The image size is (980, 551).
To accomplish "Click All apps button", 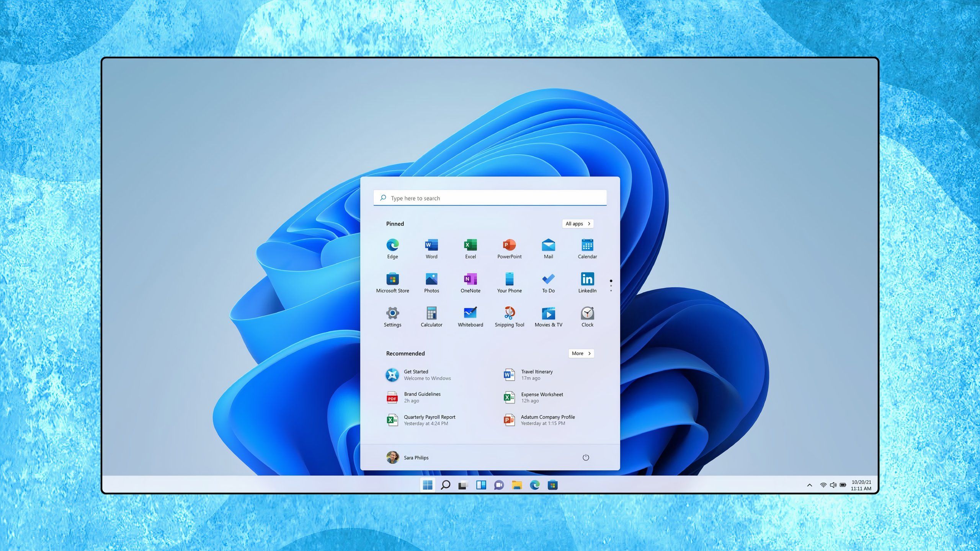I will [578, 223].
